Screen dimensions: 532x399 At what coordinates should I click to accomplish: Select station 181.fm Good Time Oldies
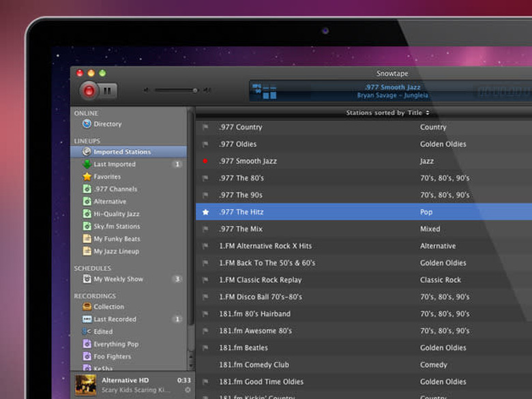[x=261, y=382]
